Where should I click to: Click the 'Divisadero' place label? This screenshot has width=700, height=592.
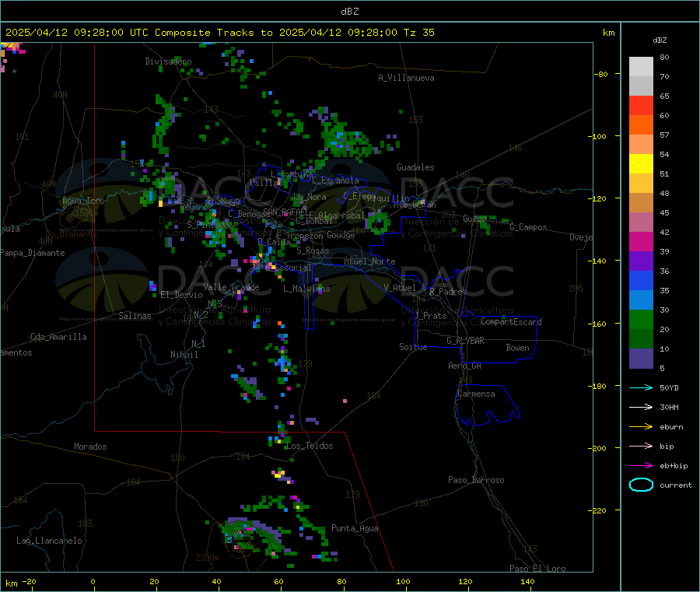(x=168, y=61)
